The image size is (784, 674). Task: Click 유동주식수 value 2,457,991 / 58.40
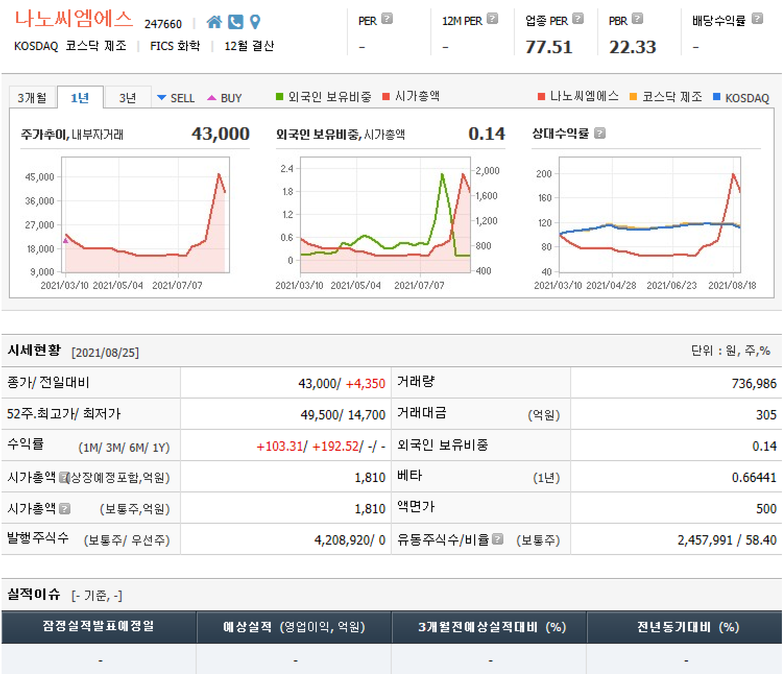pos(727,540)
